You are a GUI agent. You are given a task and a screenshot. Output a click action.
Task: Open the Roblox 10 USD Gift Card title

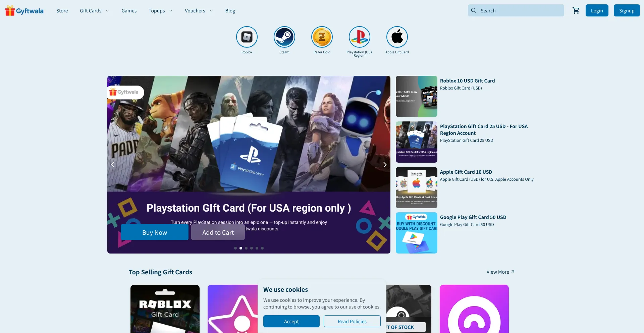(x=468, y=81)
